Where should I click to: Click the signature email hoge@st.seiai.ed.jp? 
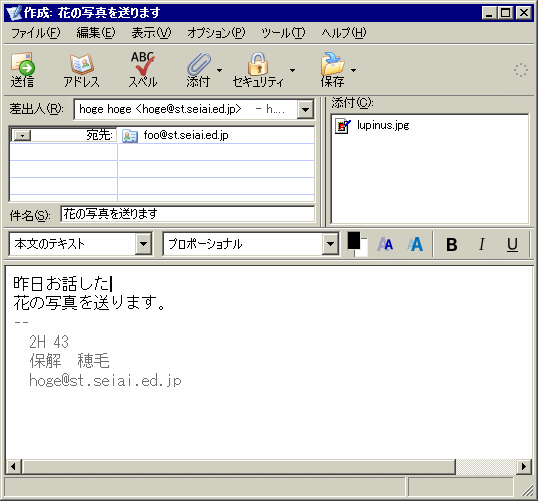click(105, 381)
